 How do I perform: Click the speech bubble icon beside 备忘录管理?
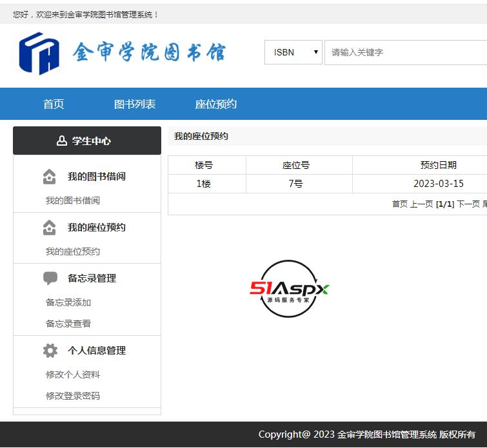pos(50,278)
